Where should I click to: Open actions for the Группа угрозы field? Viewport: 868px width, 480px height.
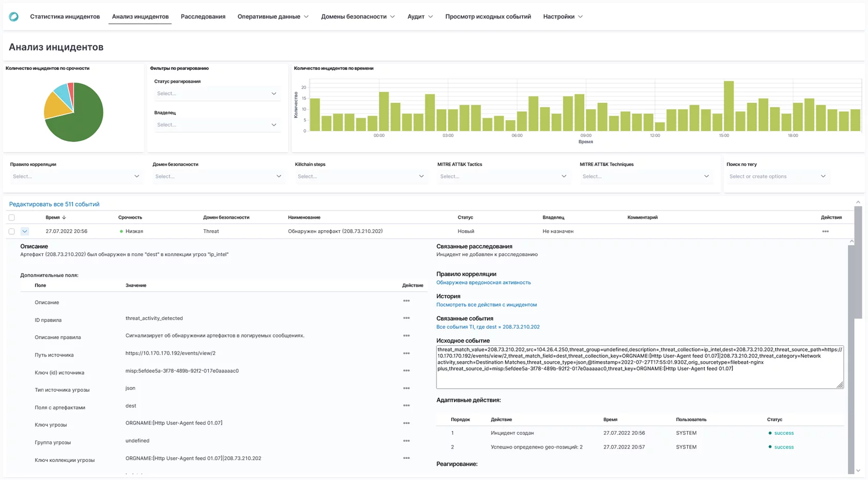click(x=407, y=441)
